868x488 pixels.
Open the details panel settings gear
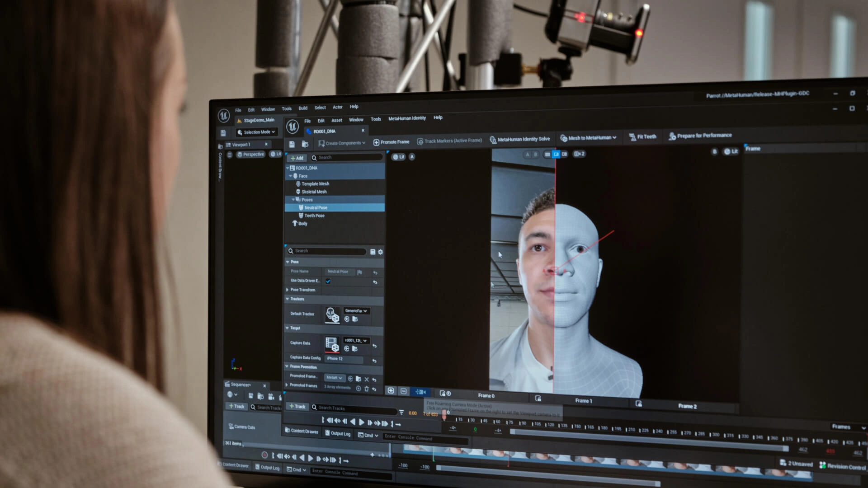point(380,252)
